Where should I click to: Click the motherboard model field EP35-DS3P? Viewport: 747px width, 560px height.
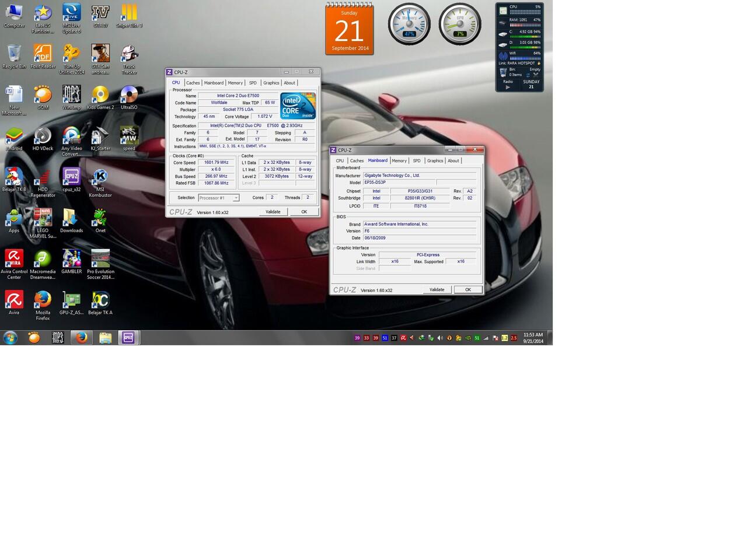coord(399,183)
